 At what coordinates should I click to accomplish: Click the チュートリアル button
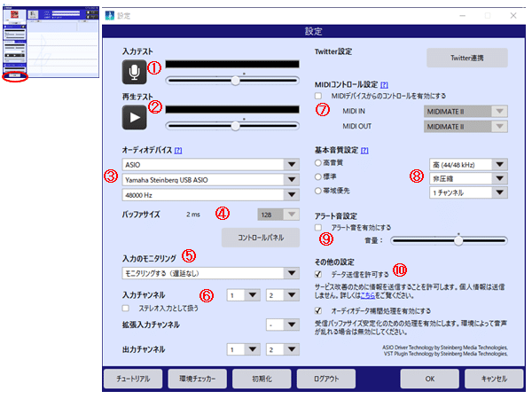click(x=133, y=379)
